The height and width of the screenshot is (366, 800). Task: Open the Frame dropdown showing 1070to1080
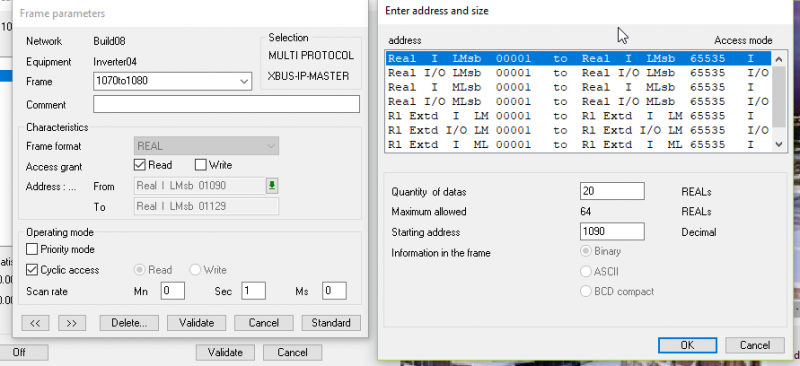pos(172,81)
